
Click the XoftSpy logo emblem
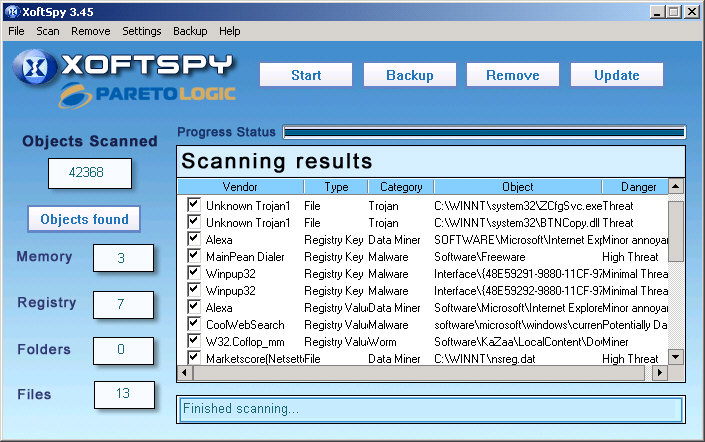[34, 67]
